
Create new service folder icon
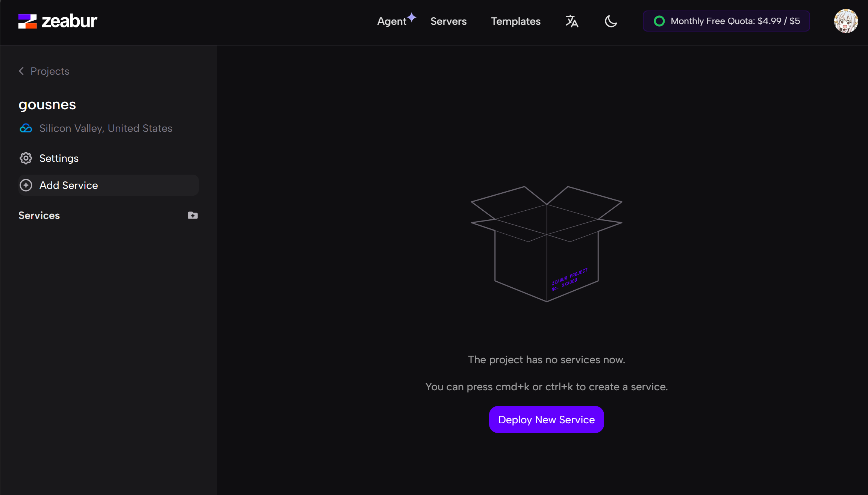tap(193, 215)
